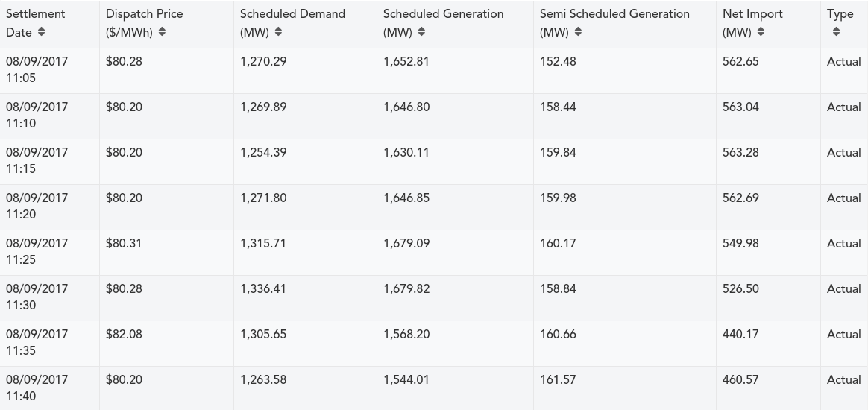Select the Scheduled Demand header label
Viewport: 868px width, 410px height.
pos(292,14)
